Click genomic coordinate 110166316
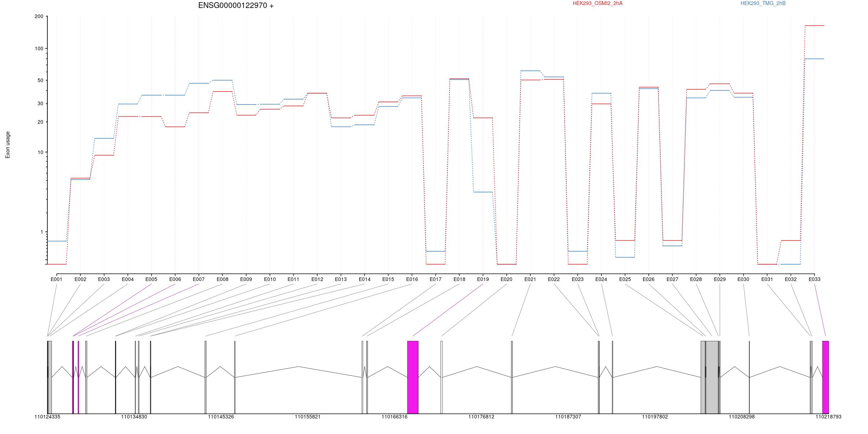 395,417
